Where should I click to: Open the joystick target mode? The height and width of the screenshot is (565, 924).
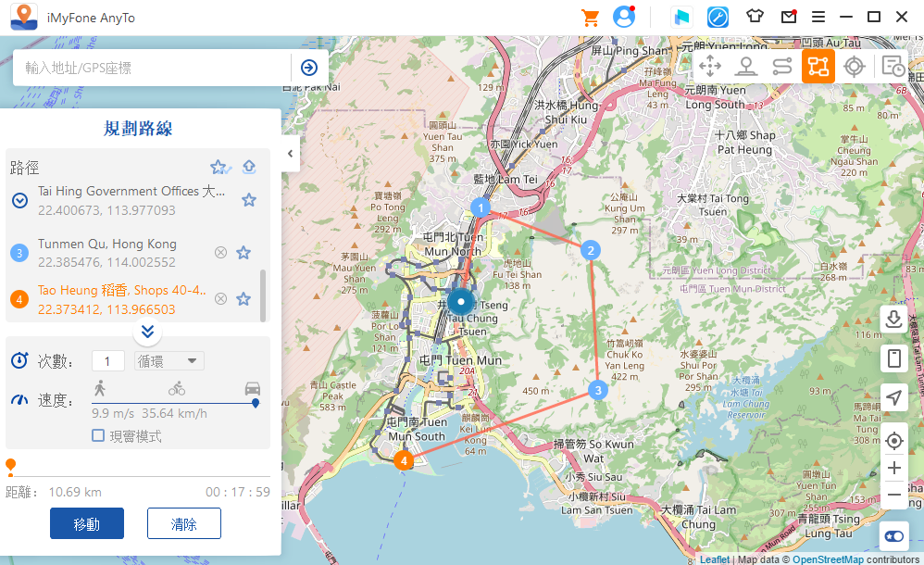coord(855,66)
